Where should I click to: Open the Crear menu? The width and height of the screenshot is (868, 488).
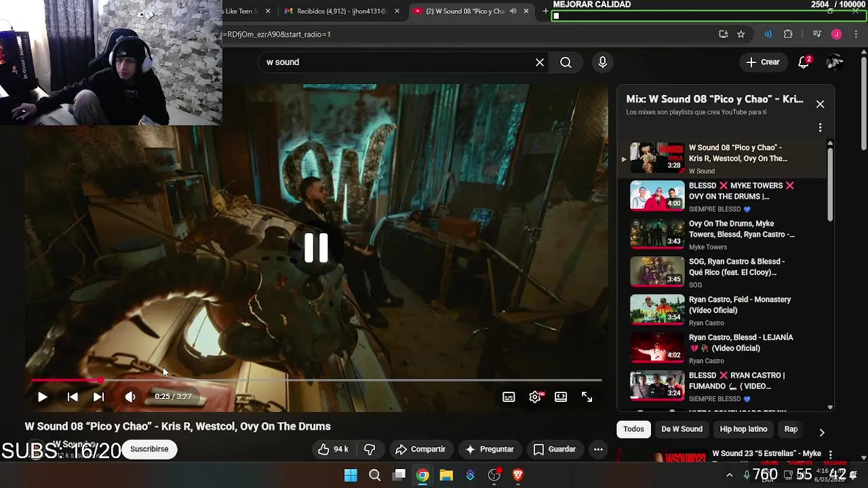point(763,62)
